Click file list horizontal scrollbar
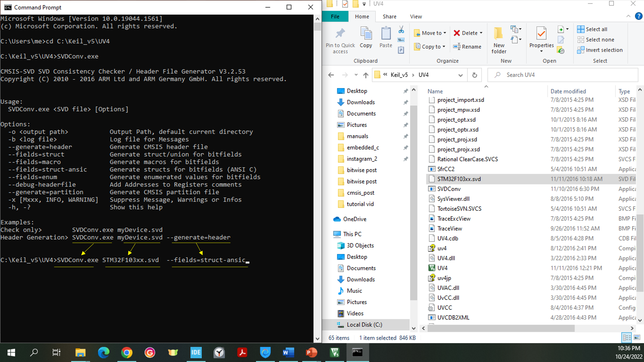Viewport: 644px width, 362px height. coord(501,328)
